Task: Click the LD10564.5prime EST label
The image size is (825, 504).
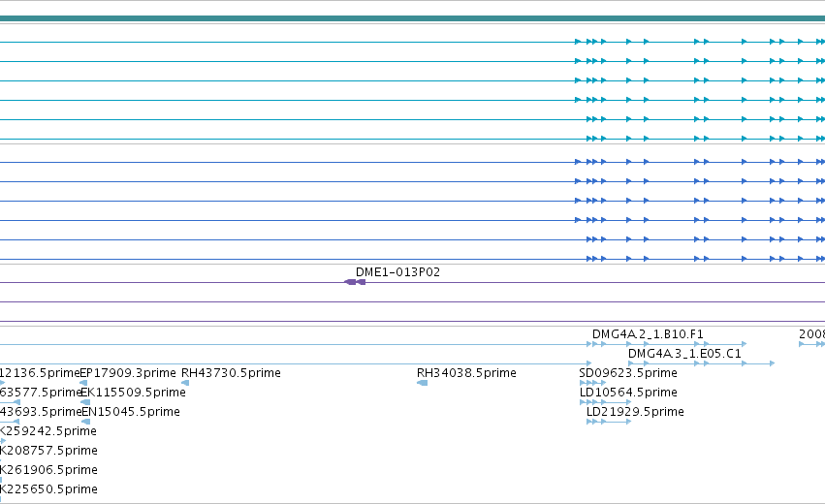Action: tap(628, 393)
